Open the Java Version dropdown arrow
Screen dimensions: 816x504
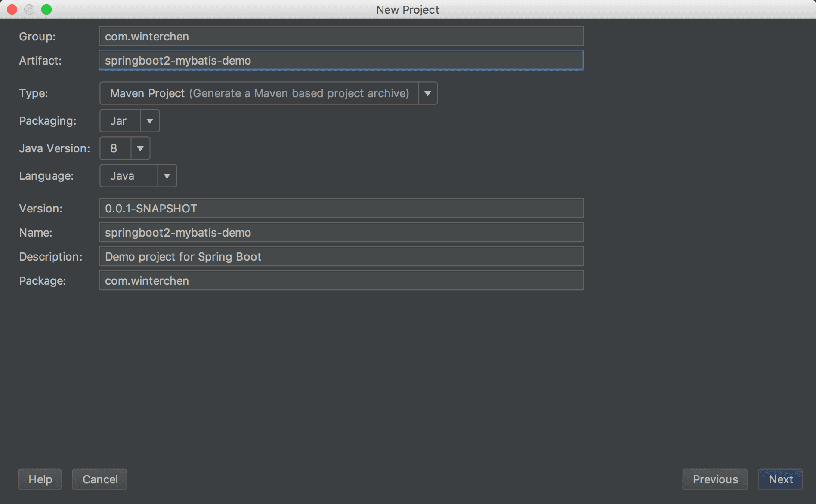click(x=140, y=148)
